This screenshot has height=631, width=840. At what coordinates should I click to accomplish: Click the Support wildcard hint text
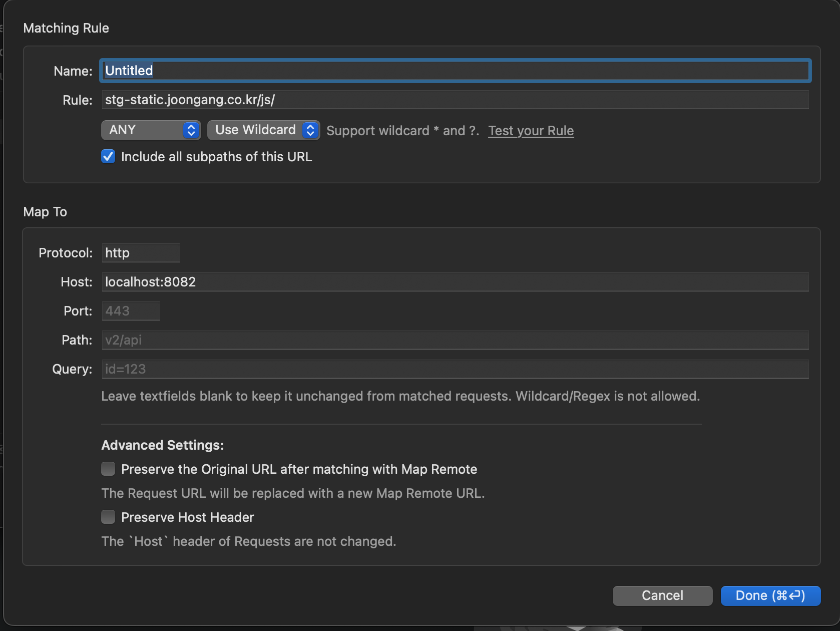point(402,131)
